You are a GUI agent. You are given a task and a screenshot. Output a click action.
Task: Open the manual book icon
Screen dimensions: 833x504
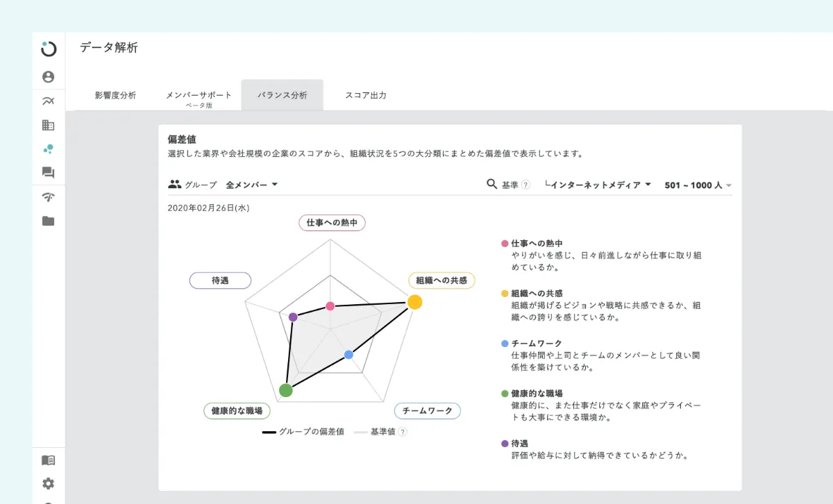48,460
